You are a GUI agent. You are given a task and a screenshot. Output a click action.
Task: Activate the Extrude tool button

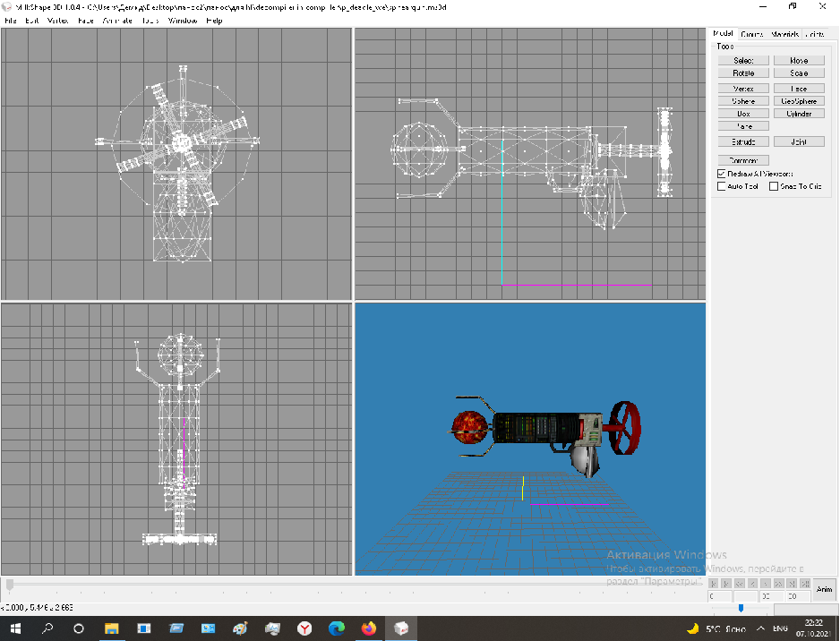pos(743,141)
